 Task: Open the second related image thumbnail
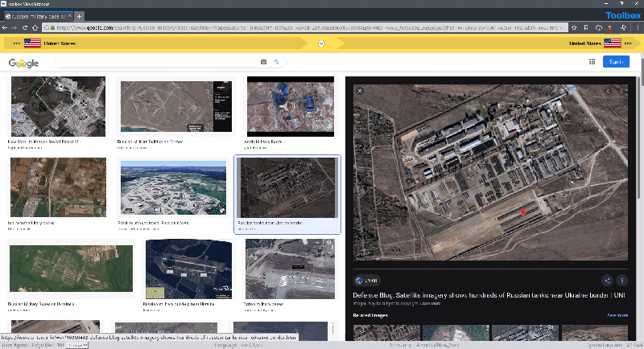pos(456,333)
